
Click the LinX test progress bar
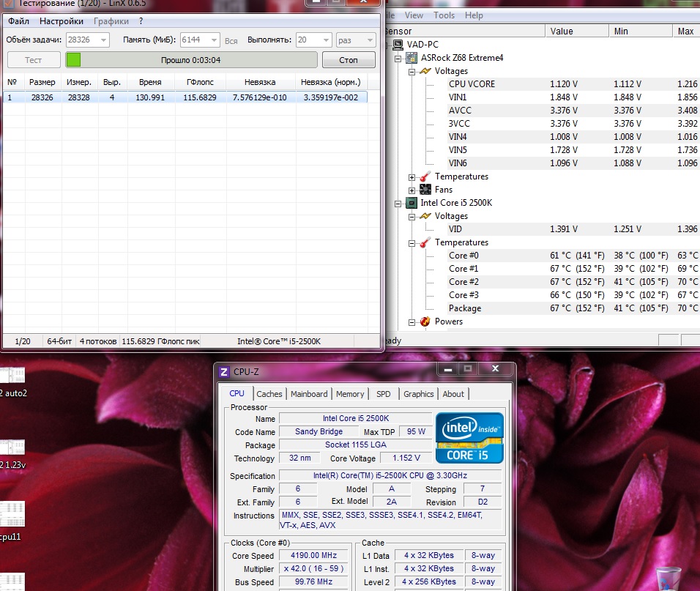pyautogui.click(x=192, y=60)
